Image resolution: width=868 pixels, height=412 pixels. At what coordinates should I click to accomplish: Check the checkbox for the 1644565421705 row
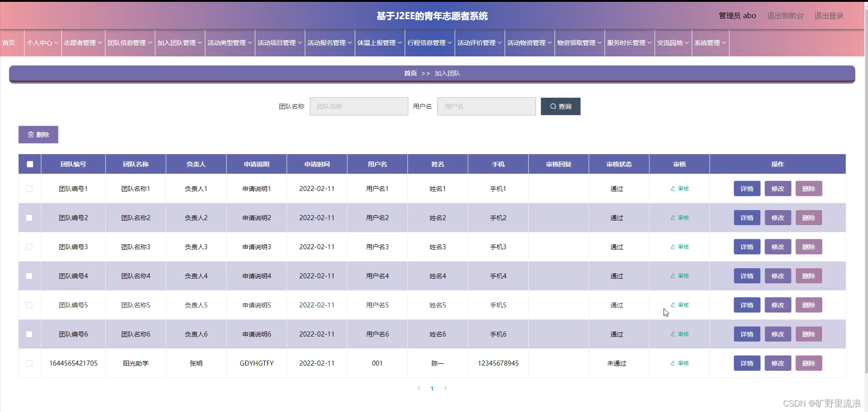point(30,363)
